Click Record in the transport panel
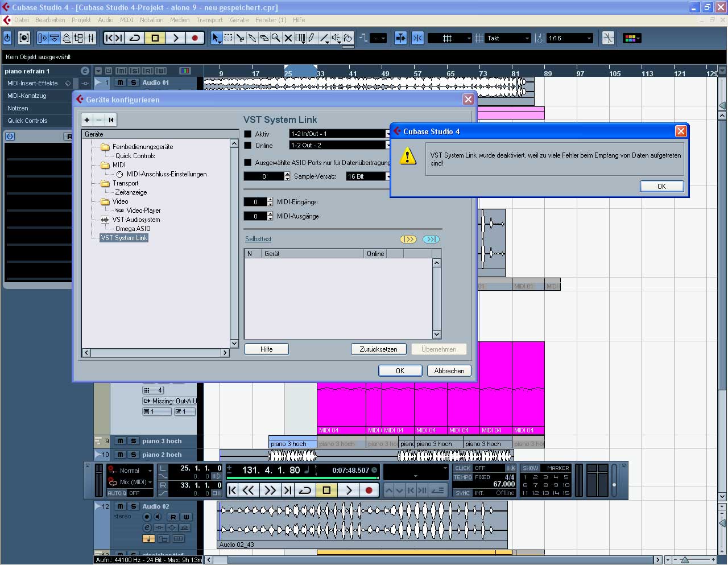 point(369,490)
